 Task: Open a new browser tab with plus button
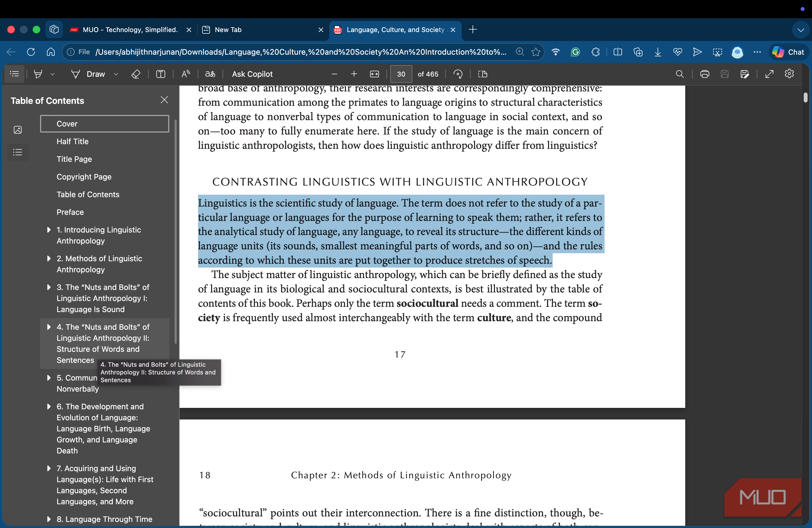pyautogui.click(x=473, y=30)
